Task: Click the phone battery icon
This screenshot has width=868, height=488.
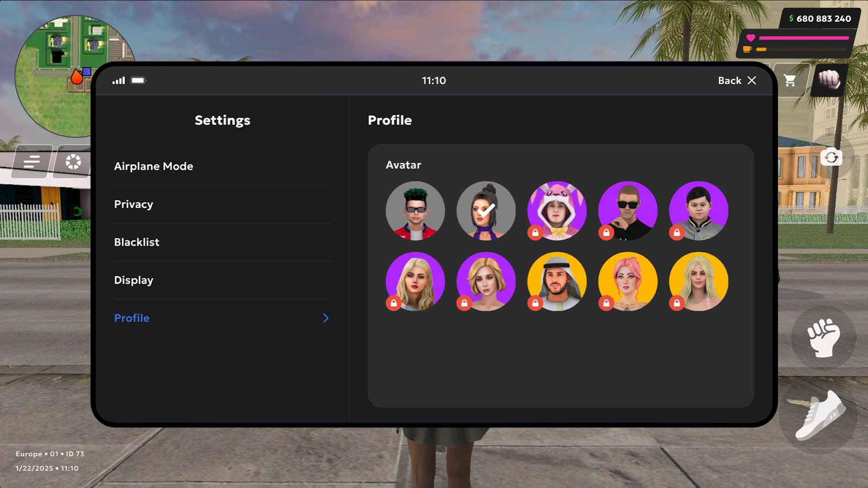Action: (x=138, y=80)
